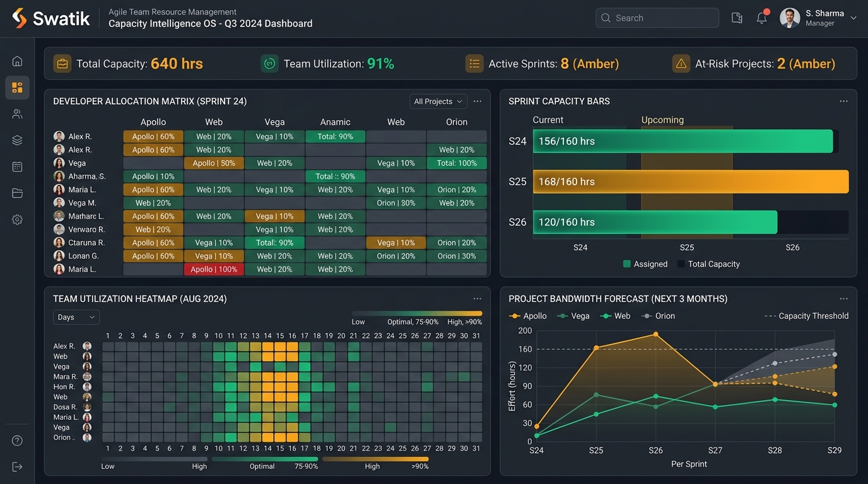The width and height of the screenshot is (868, 484).
Task: Go to Home in the sidebar
Action: [17, 61]
